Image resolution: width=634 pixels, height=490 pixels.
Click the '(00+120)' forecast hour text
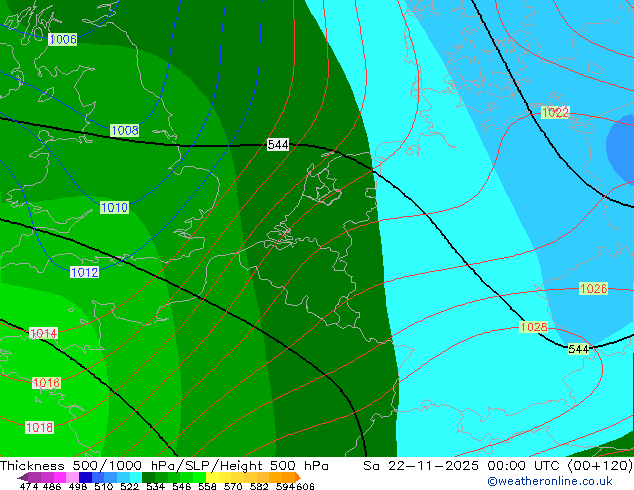click(x=600, y=466)
